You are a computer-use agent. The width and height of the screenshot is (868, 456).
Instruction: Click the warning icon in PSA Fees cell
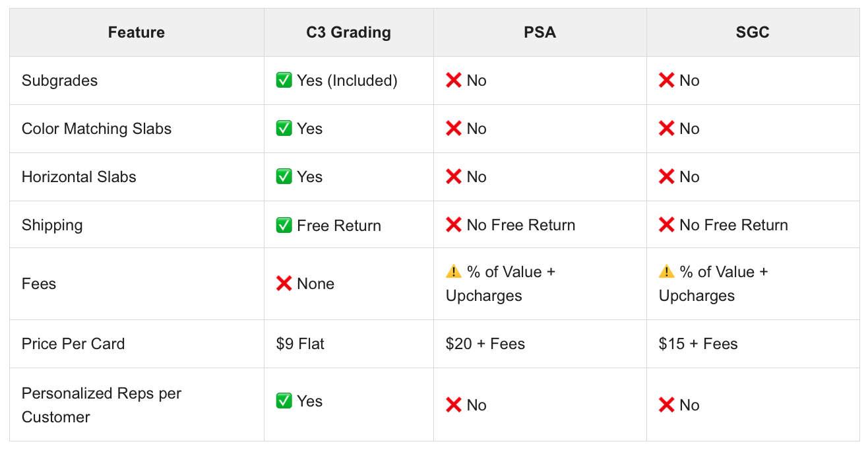pyautogui.click(x=454, y=272)
